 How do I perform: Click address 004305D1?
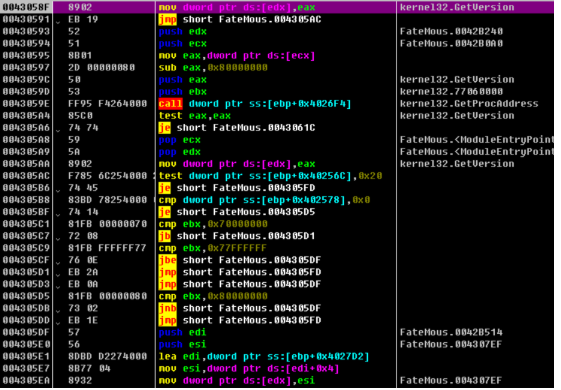point(26,272)
